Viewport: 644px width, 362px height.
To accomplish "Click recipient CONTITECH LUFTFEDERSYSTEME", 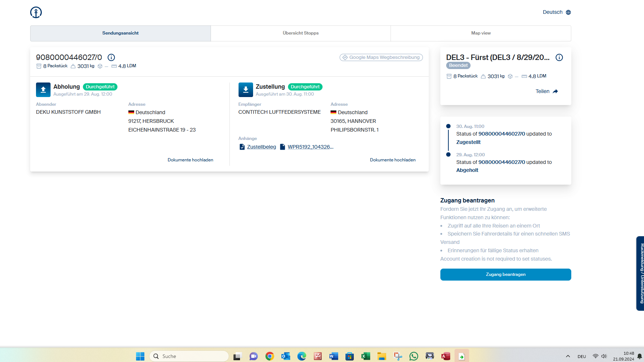I will [x=280, y=112].
